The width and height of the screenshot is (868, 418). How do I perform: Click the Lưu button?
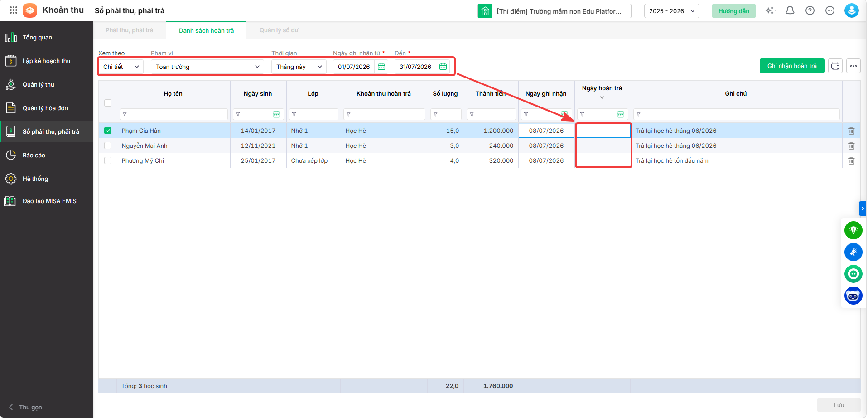tap(839, 405)
